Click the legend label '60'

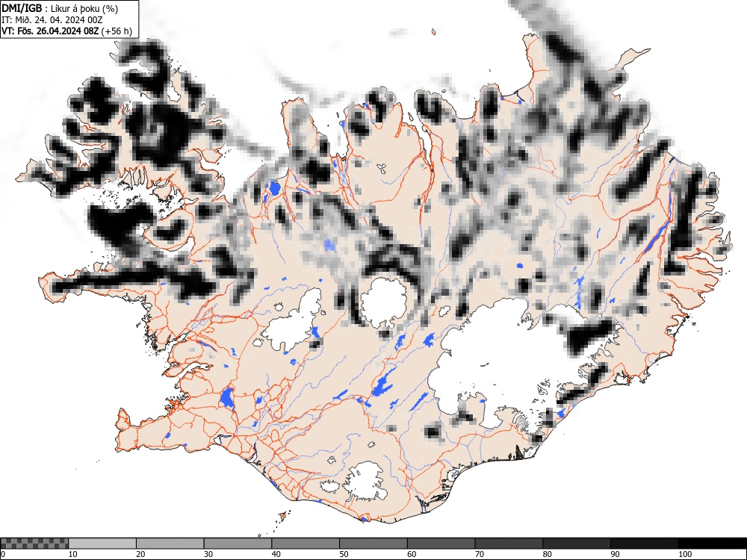pos(411,554)
